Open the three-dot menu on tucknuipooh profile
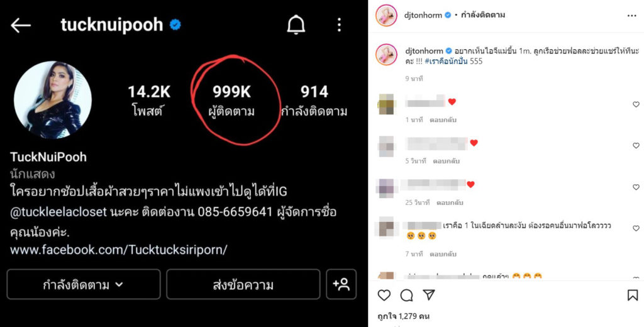 (x=339, y=25)
